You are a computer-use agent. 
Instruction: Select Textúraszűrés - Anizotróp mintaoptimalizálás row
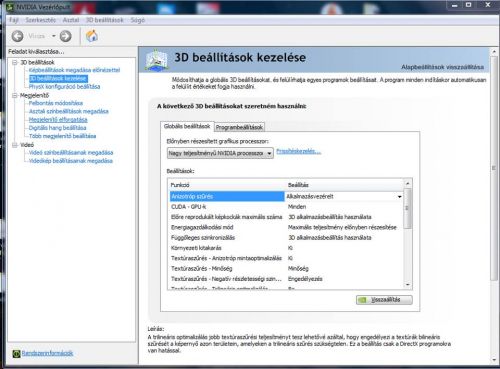(286, 258)
